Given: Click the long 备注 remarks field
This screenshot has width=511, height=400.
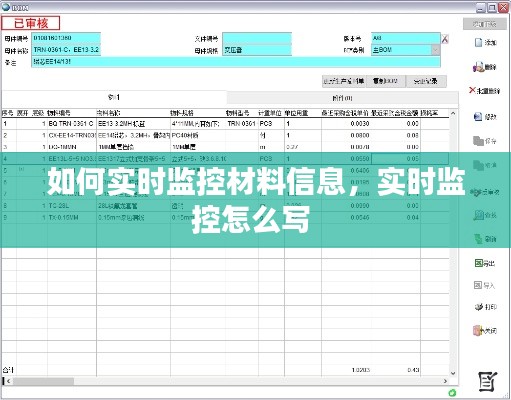Looking at the screenshot, I should point(236,62).
